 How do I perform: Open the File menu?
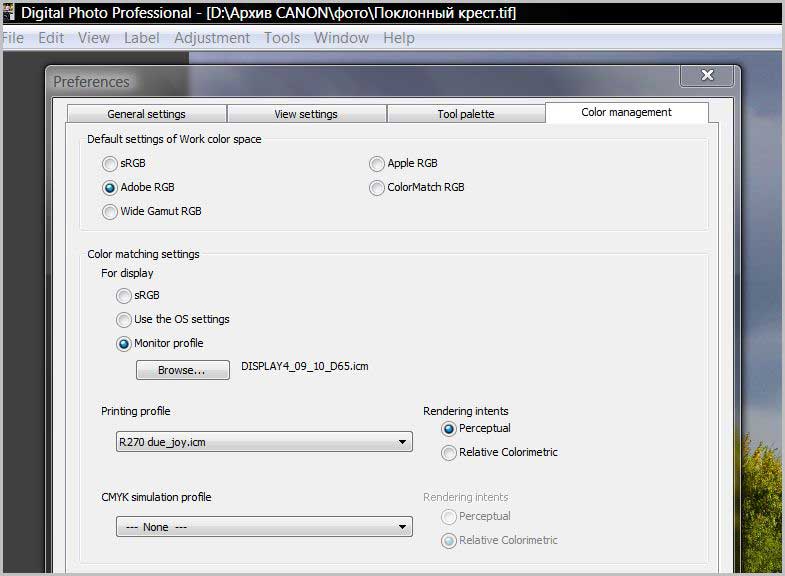click(x=13, y=38)
